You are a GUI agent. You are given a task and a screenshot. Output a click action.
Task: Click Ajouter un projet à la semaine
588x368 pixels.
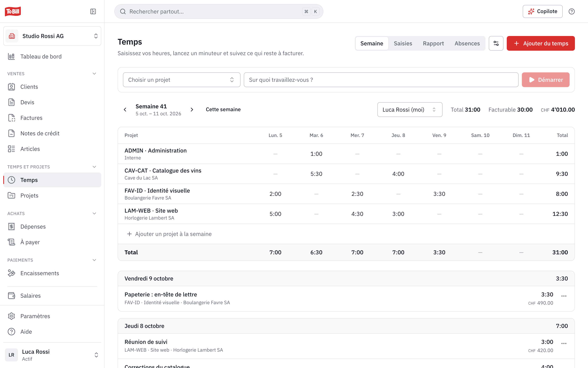click(x=169, y=234)
